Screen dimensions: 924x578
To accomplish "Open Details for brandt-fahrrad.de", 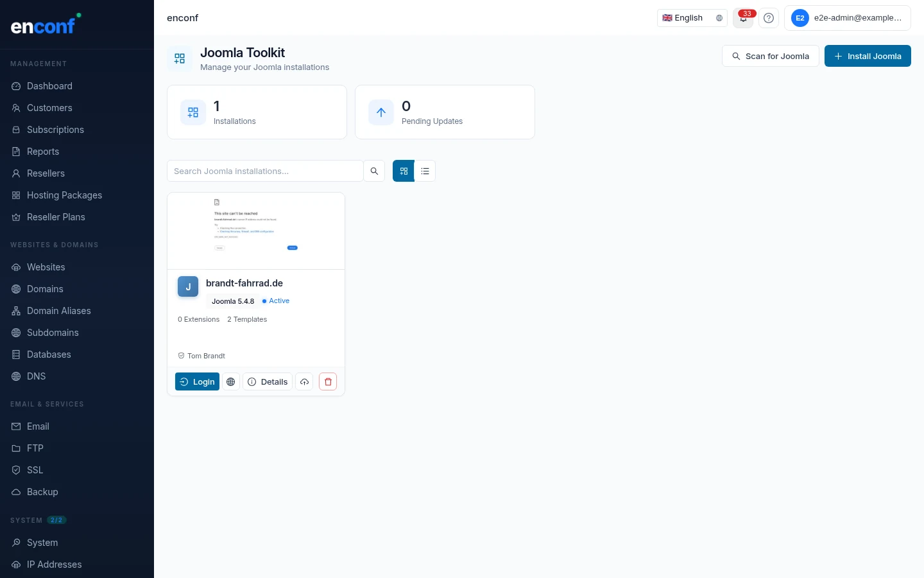I will [268, 381].
